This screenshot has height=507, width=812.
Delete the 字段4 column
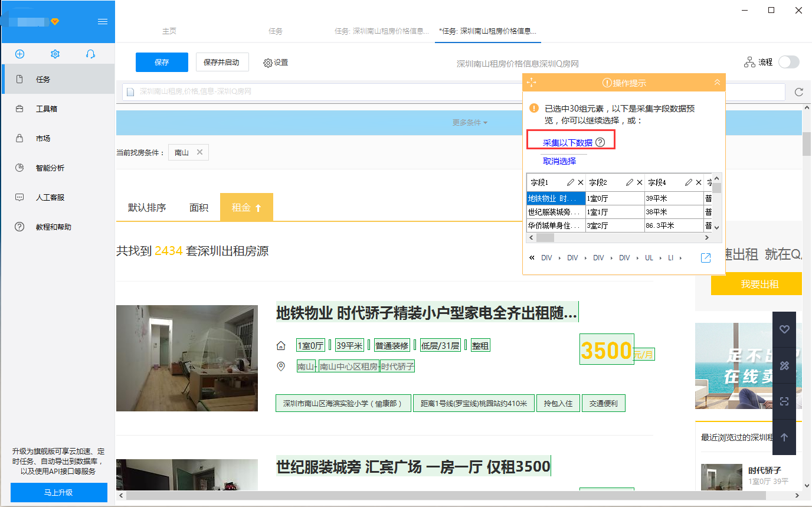pyautogui.click(x=699, y=183)
